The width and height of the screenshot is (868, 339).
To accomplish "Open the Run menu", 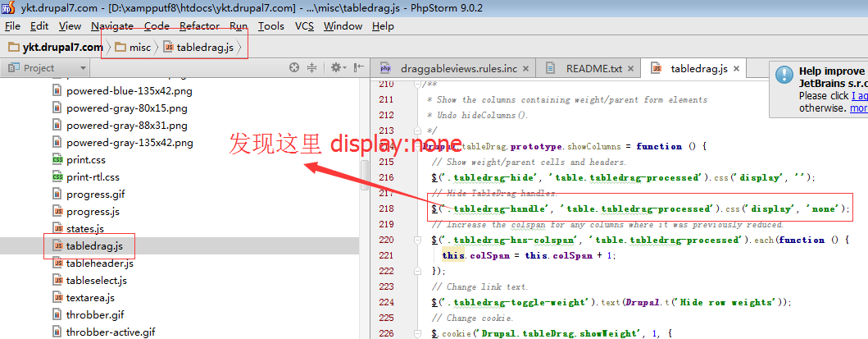I will point(239,26).
